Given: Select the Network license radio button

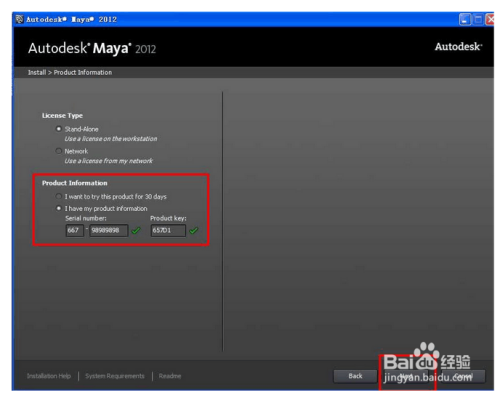Looking at the screenshot, I should pyautogui.click(x=59, y=151).
